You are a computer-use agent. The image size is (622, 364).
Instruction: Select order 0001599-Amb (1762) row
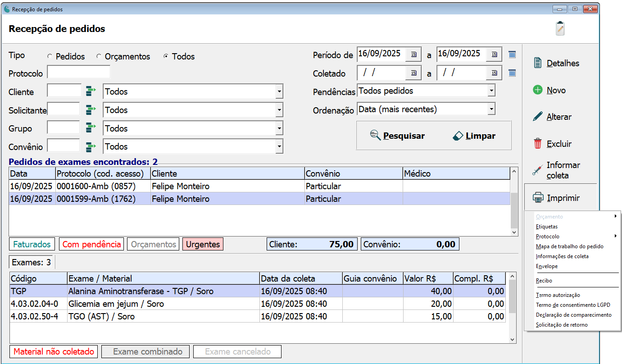(259, 199)
